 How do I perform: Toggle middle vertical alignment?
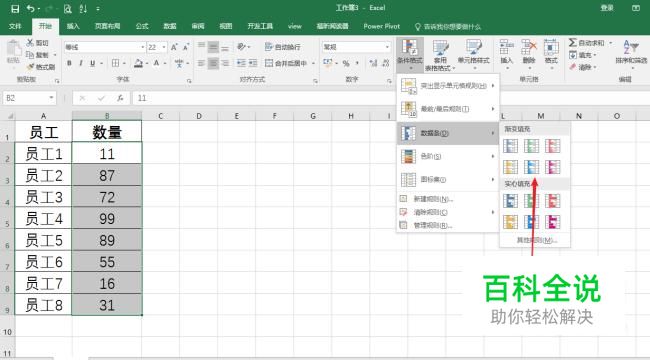213,47
